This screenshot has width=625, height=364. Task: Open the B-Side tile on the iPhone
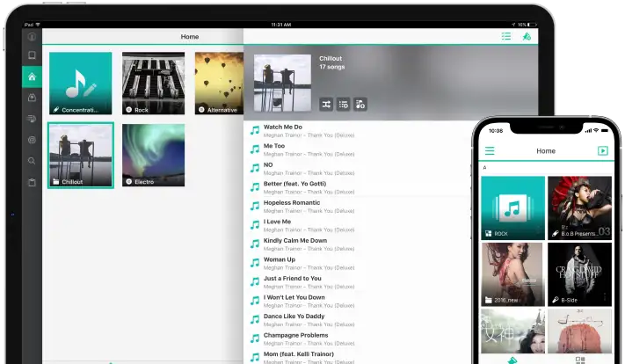[x=579, y=274]
